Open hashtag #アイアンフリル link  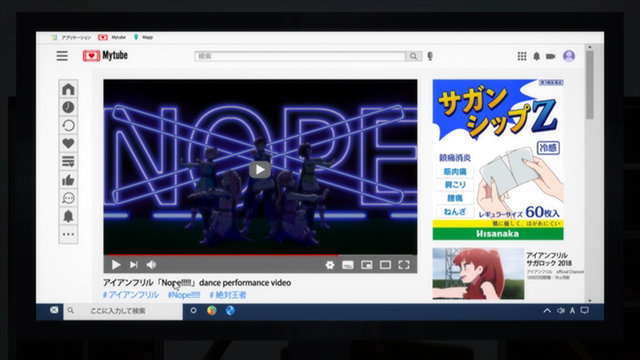(x=131, y=295)
